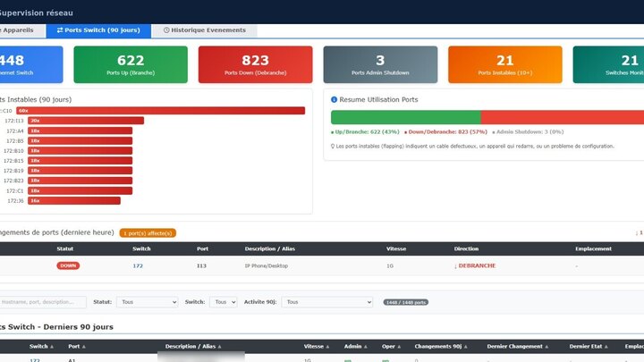Open the Switch filter dropdown
Screen dimensions: 644x362
click(223, 302)
